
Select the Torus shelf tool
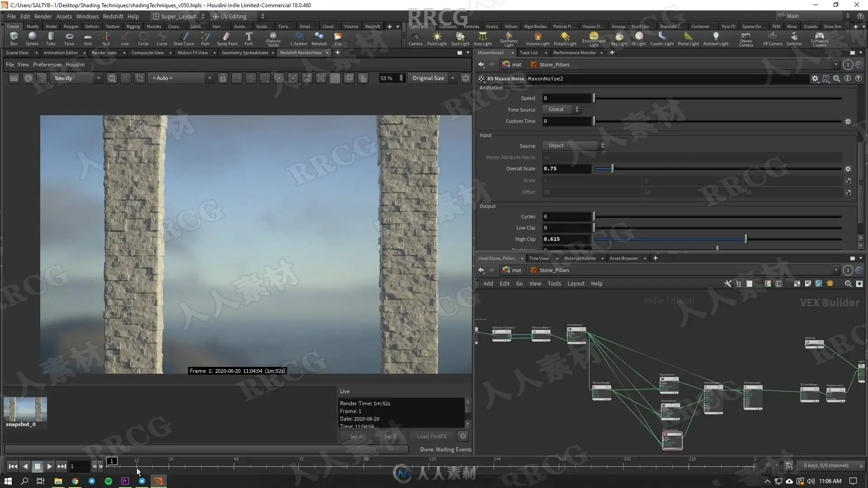[x=69, y=38]
